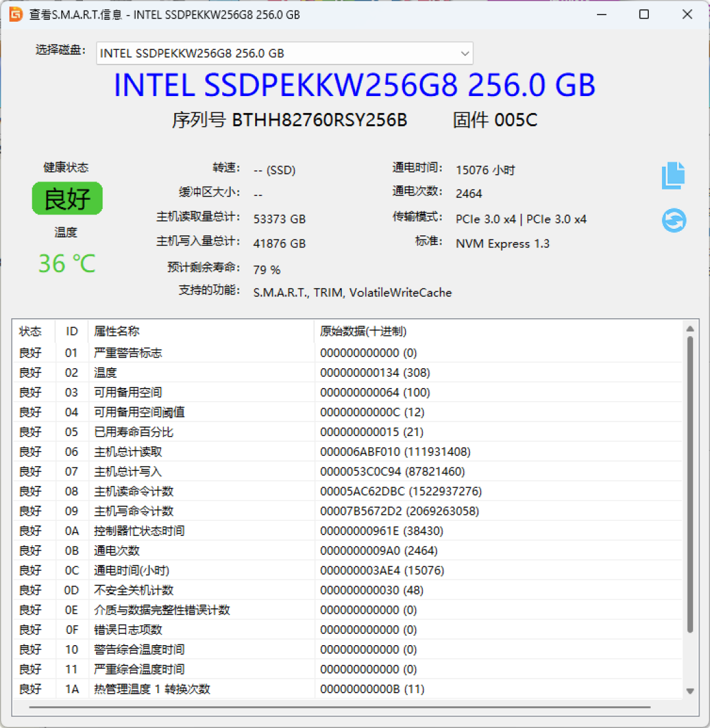Select the 已用寿命百分比 row
710x728 pixels.
[347, 432]
